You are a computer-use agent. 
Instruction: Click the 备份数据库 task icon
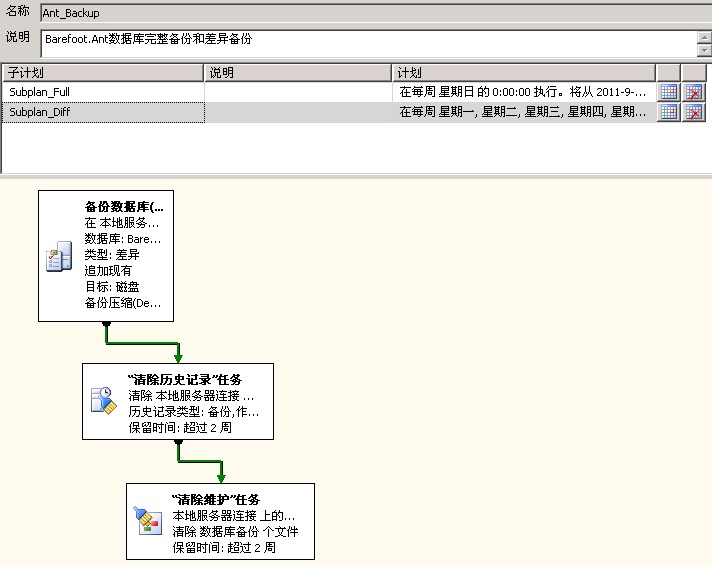pyautogui.click(x=58, y=258)
